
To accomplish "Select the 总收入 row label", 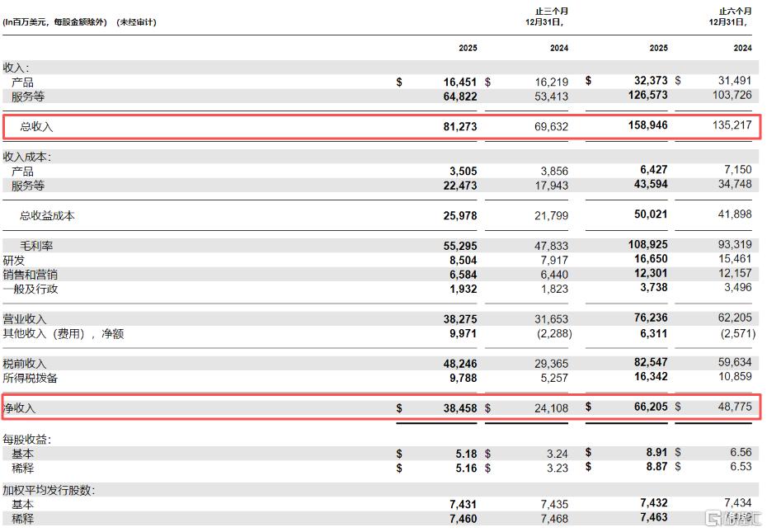I will [36, 127].
